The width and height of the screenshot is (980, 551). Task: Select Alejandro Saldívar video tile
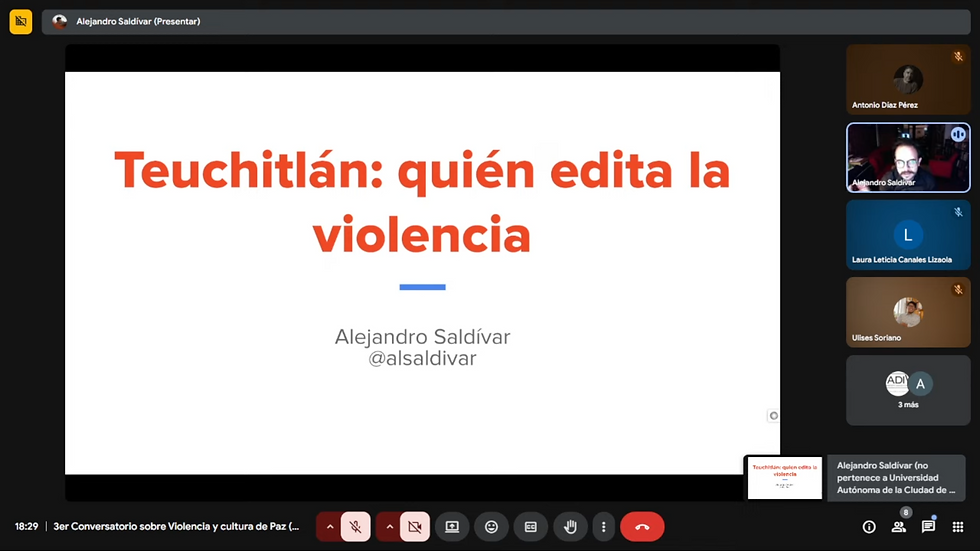(x=908, y=157)
